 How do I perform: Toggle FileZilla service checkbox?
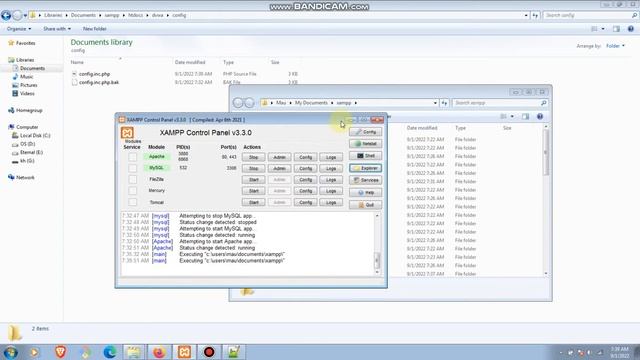pyautogui.click(x=133, y=179)
